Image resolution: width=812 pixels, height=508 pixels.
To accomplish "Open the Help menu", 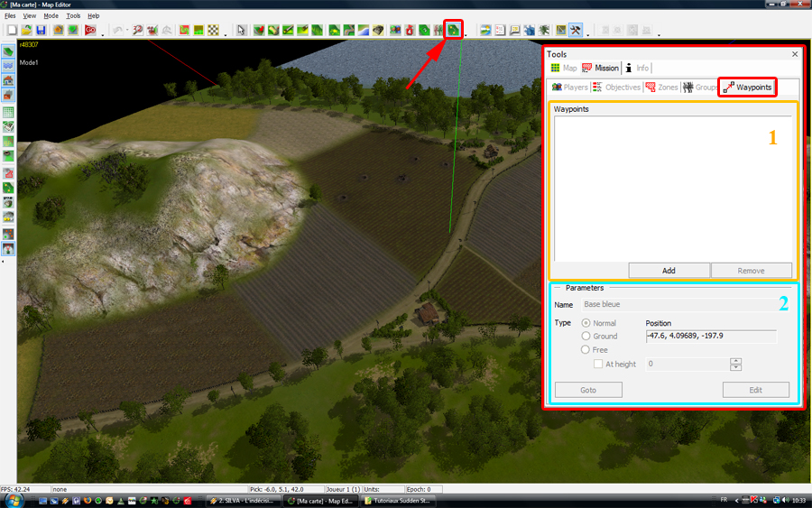I will pyautogui.click(x=93, y=16).
